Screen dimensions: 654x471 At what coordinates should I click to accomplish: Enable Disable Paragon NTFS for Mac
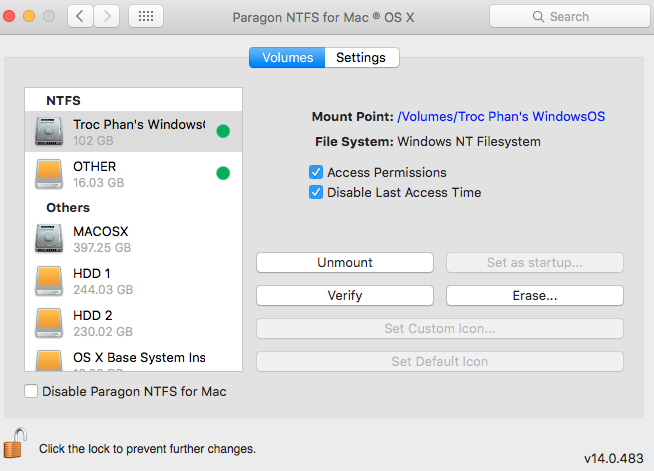click(x=31, y=392)
